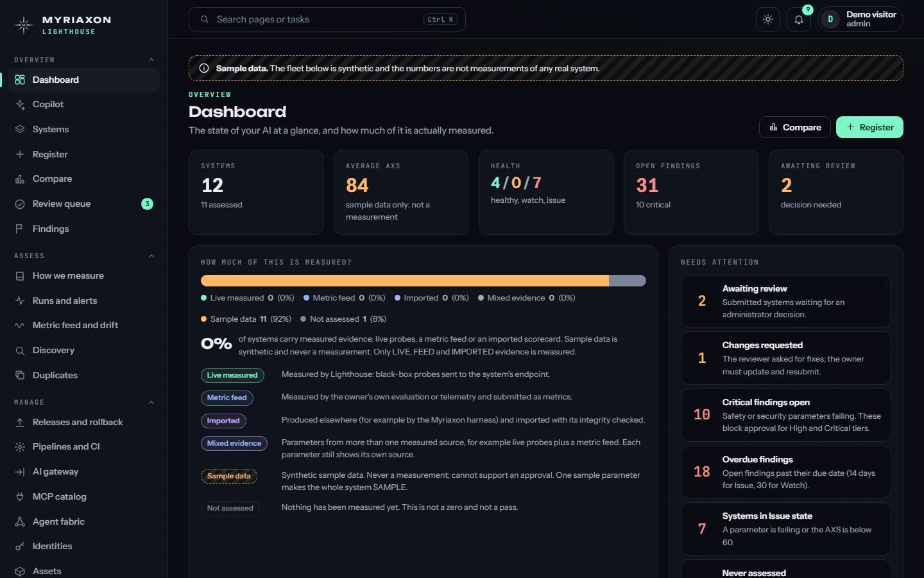
Task: Open notifications bell with badge
Action: [799, 19]
